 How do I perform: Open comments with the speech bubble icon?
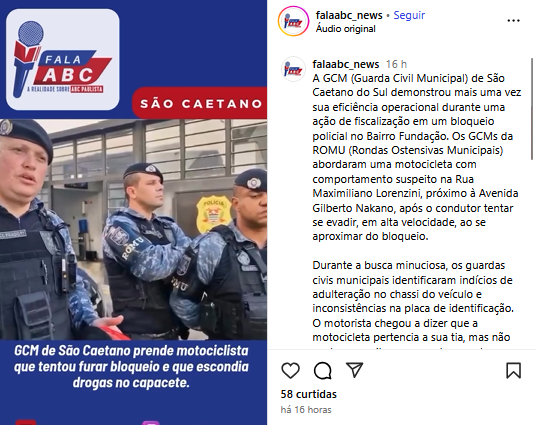pyautogui.click(x=323, y=370)
